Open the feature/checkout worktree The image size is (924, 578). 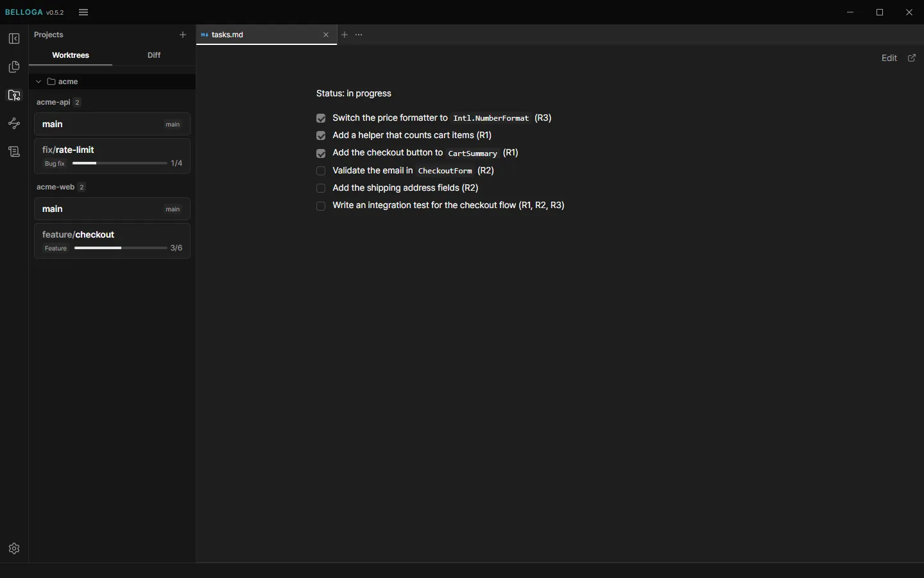[x=112, y=241]
